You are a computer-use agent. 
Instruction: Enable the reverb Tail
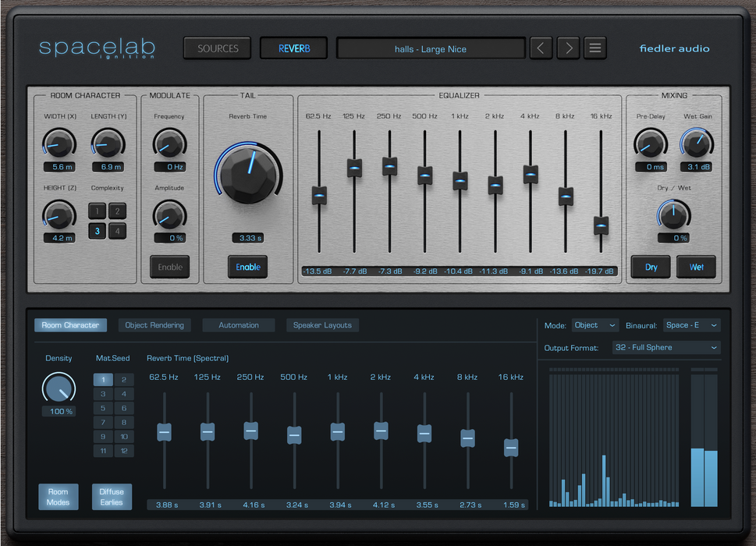pos(247,266)
